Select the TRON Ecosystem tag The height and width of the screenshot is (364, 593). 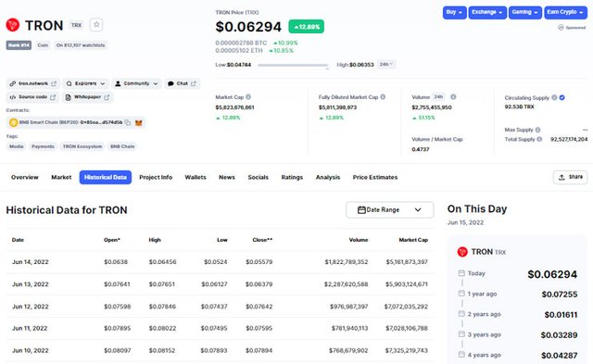click(82, 146)
